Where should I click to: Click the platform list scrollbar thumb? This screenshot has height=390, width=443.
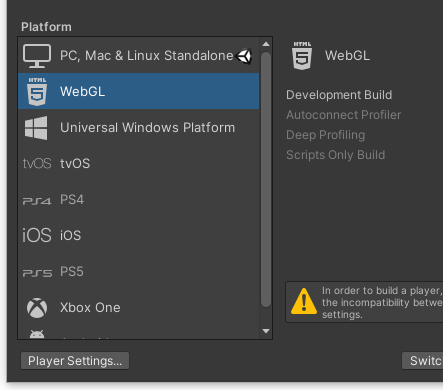266,179
